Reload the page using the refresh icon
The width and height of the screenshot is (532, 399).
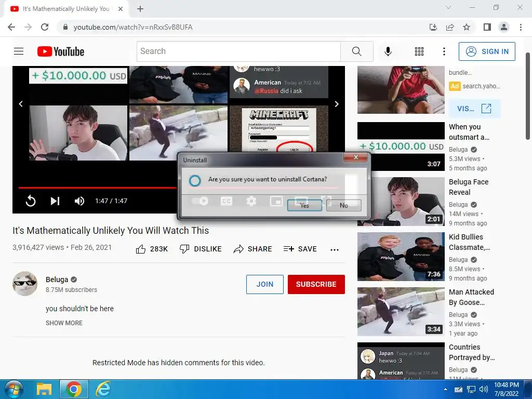[x=45, y=27]
